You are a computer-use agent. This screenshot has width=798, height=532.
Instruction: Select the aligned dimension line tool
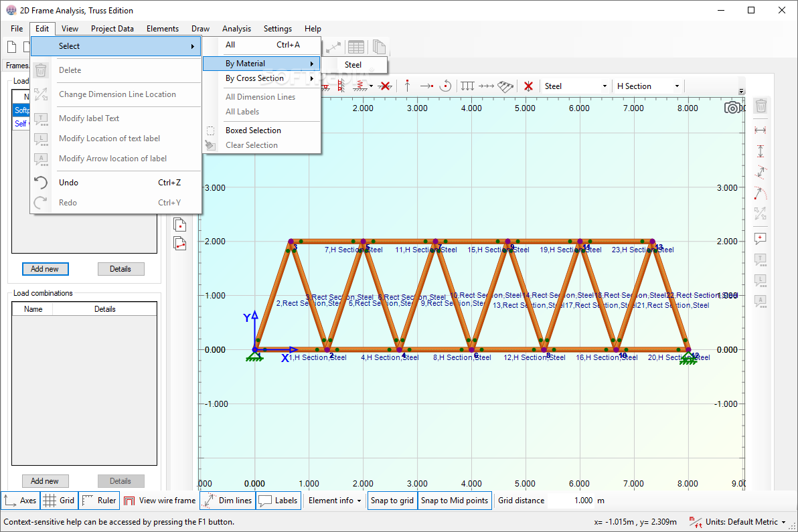tap(761, 172)
